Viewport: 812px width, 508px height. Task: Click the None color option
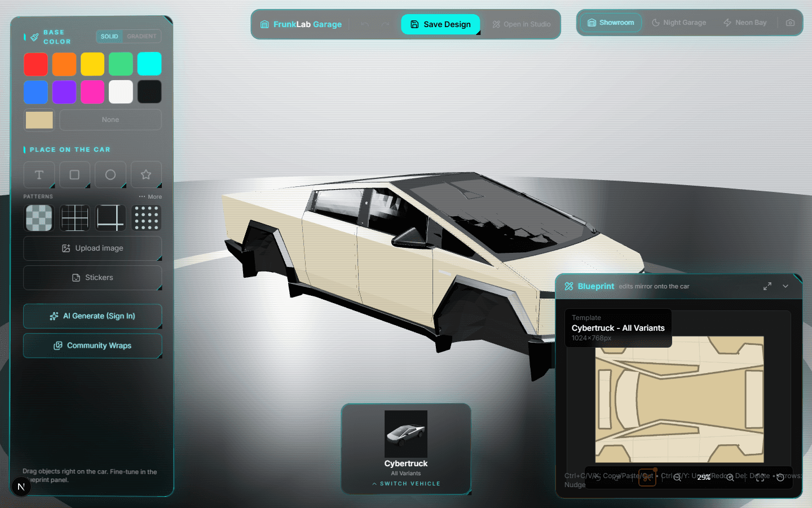[x=111, y=120]
